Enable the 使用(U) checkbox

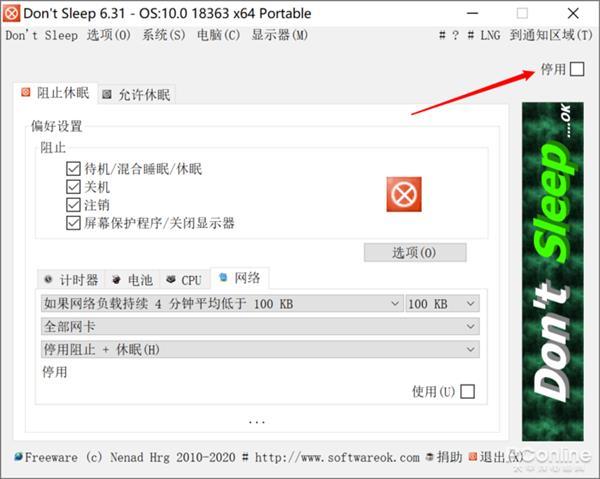(467, 391)
